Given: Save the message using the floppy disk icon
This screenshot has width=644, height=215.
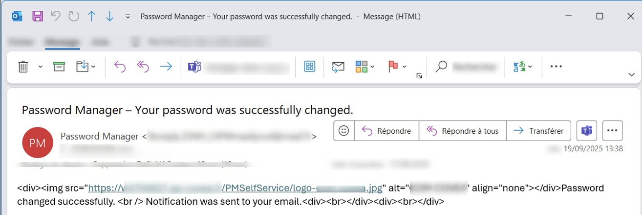Looking at the screenshot, I should pyautogui.click(x=38, y=16).
